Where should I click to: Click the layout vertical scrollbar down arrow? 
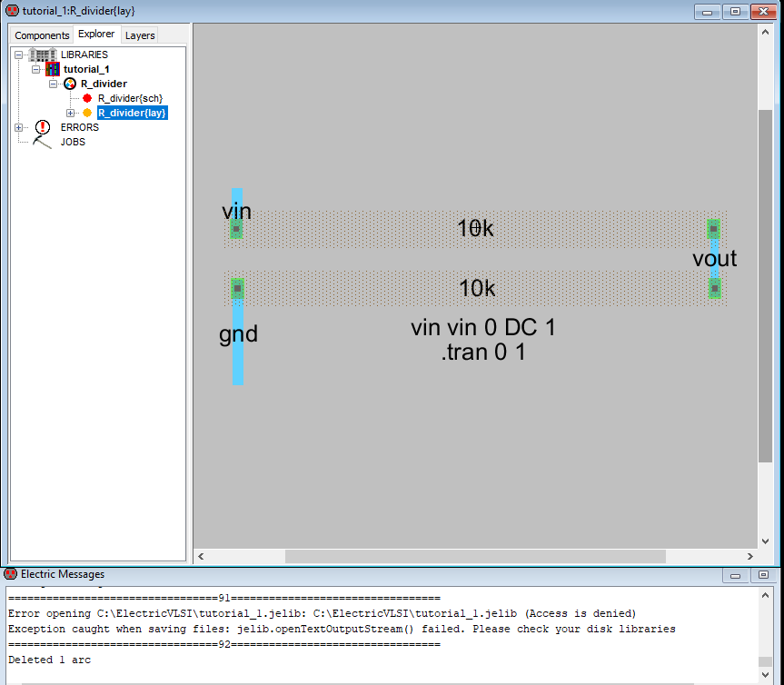click(765, 540)
